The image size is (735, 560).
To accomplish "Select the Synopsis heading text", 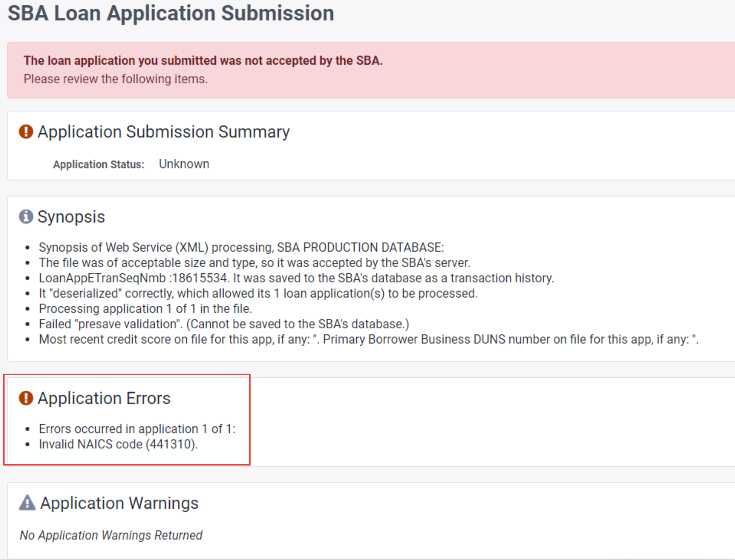I will point(71,216).
